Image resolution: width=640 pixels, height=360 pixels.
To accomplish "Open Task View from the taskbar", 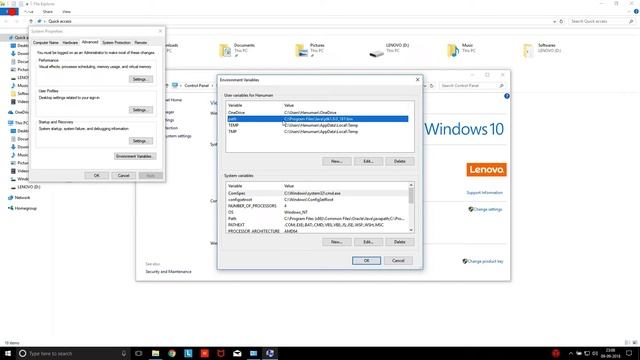I will tap(139, 353).
